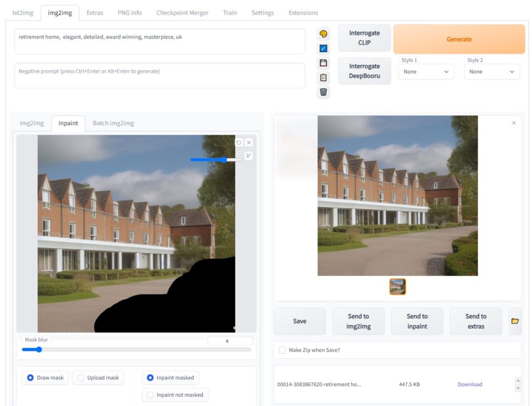Click the palette random artist icon

click(323, 34)
